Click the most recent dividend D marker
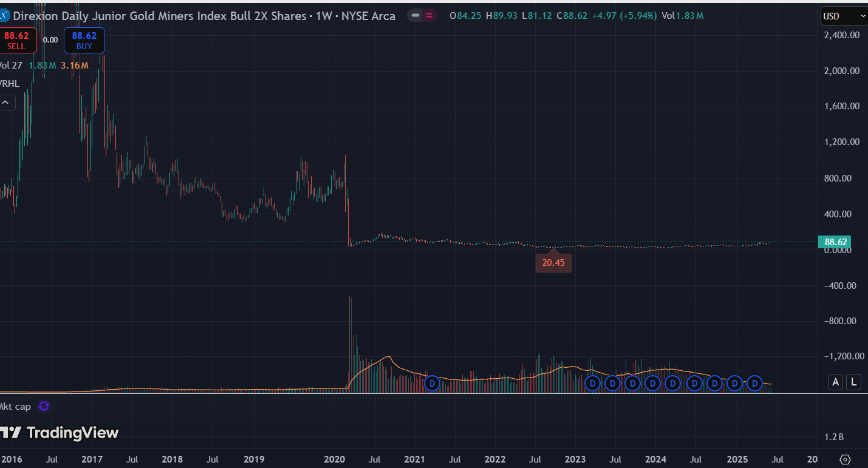 754,383
